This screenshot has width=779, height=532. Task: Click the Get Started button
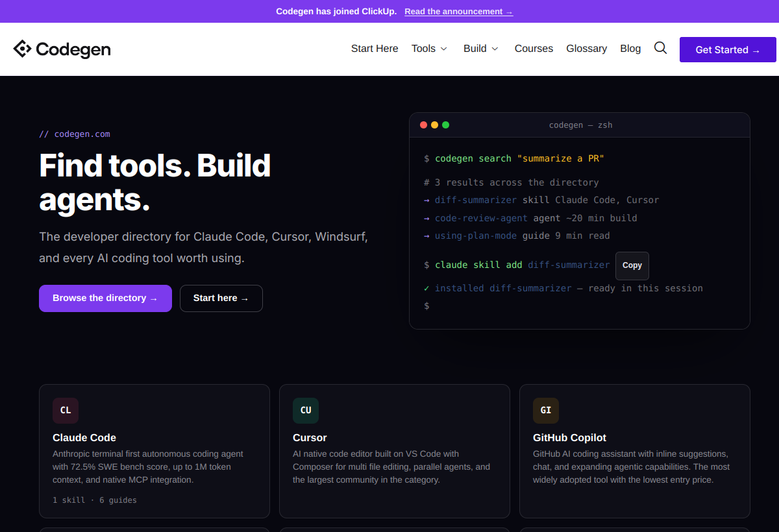point(728,50)
